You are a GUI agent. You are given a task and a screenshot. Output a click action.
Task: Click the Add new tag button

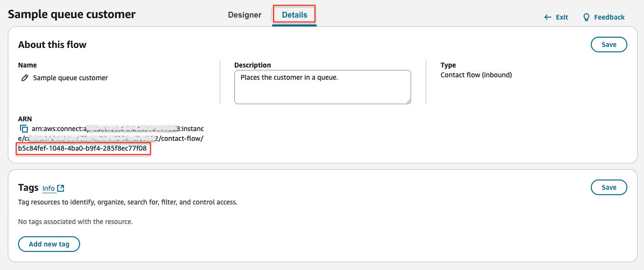coord(49,244)
